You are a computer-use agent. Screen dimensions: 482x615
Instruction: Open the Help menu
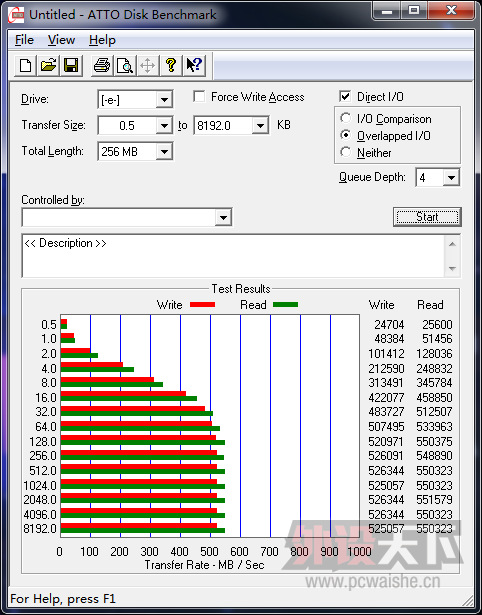(102, 40)
